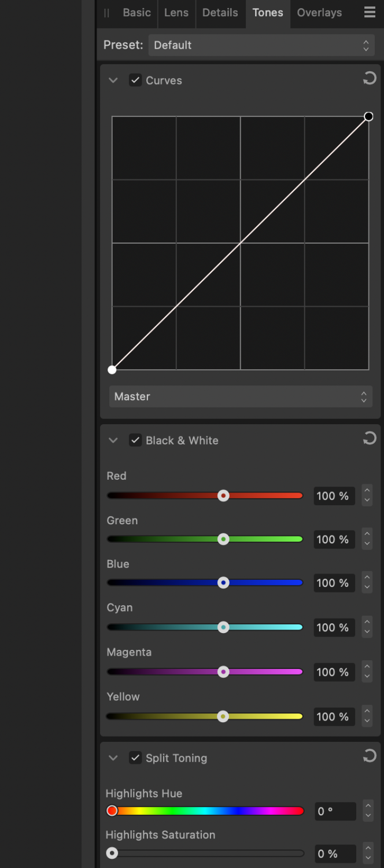Disable the Curves adjustment checkbox
The width and height of the screenshot is (384, 868).
click(135, 80)
